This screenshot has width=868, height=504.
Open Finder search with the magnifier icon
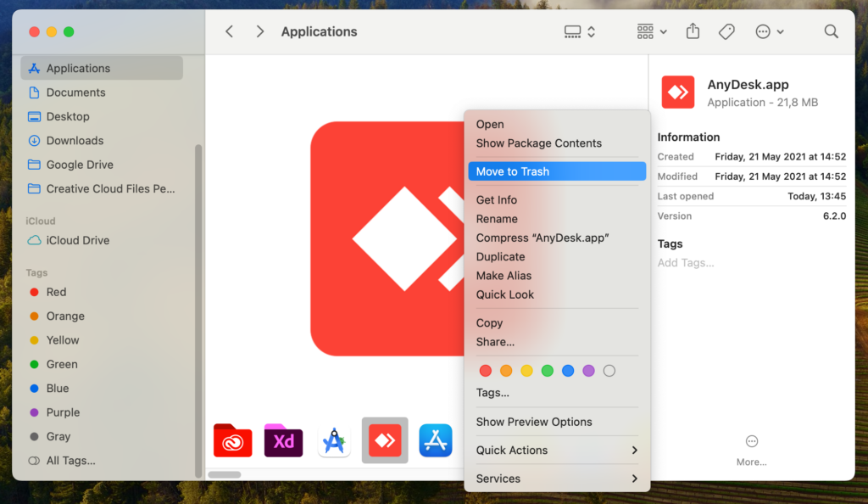831,31
